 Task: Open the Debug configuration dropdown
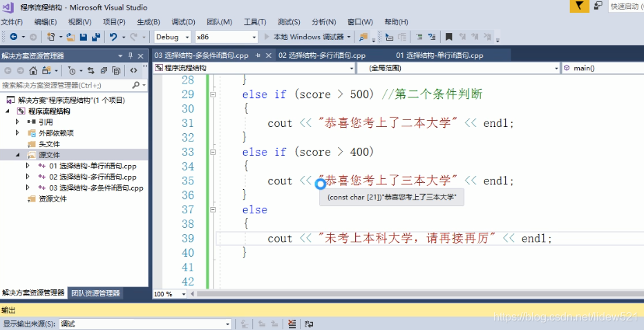[173, 37]
